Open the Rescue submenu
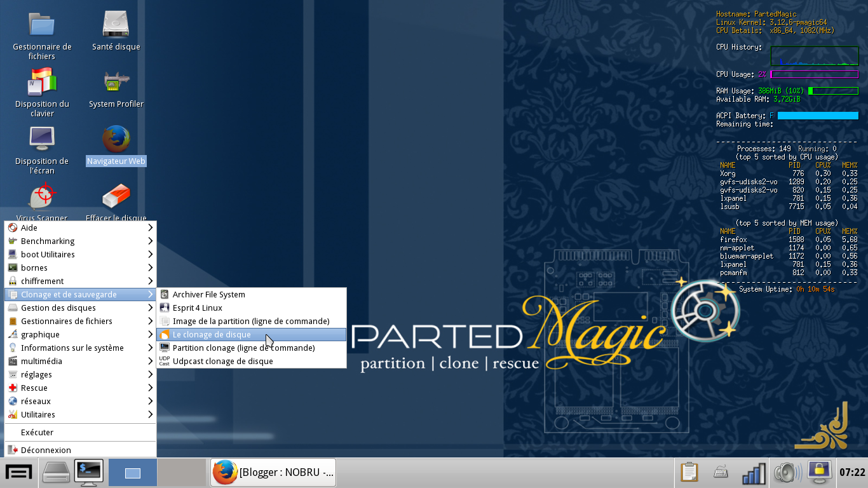The width and height of the screenshot is (868, 488). point(80,388)
